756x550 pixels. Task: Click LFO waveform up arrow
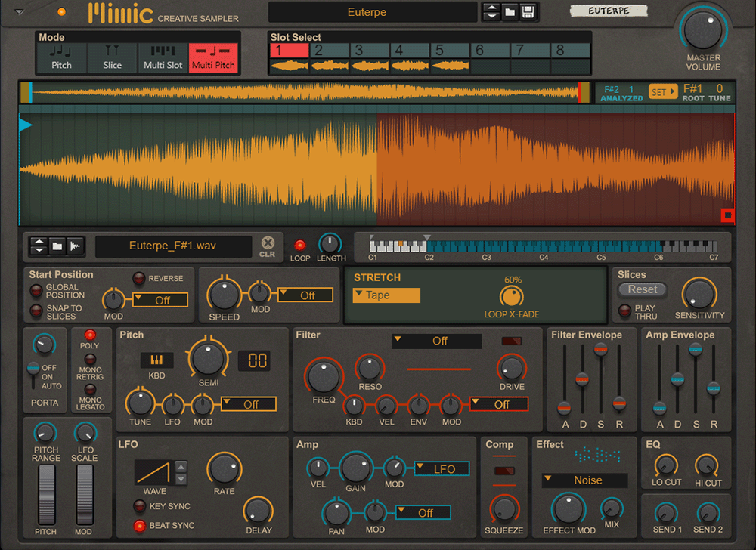pyautogui.click(x=181, y=467)
